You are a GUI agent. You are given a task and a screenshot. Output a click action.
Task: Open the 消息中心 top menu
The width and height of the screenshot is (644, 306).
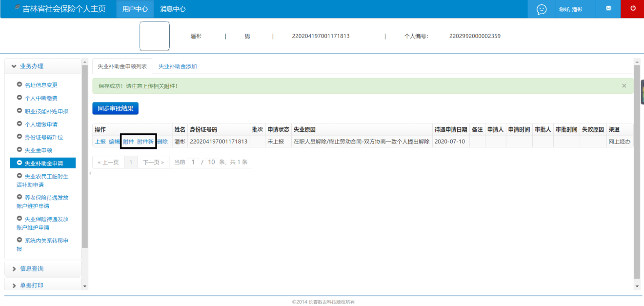(x=173, y=9)
